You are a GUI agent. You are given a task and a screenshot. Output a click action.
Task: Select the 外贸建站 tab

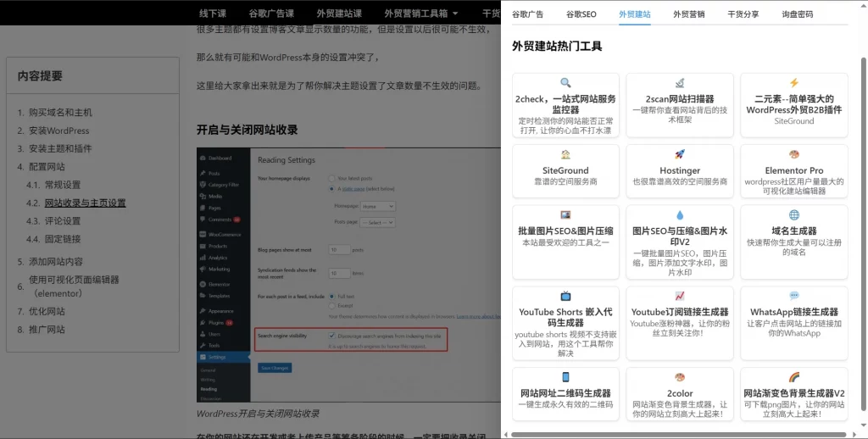(x=634, y=14)
